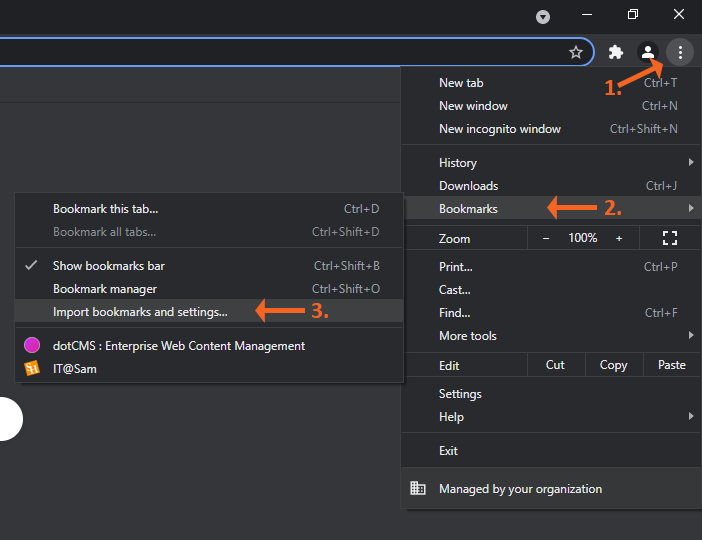This screenshot has width=702, height=540.
Task: Click the profile avatar icon
Action: tap(648, 52)
